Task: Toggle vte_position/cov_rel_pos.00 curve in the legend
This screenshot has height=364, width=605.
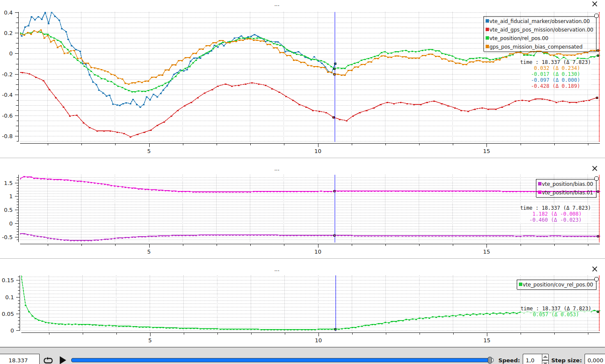Action: tap(556, 285)
